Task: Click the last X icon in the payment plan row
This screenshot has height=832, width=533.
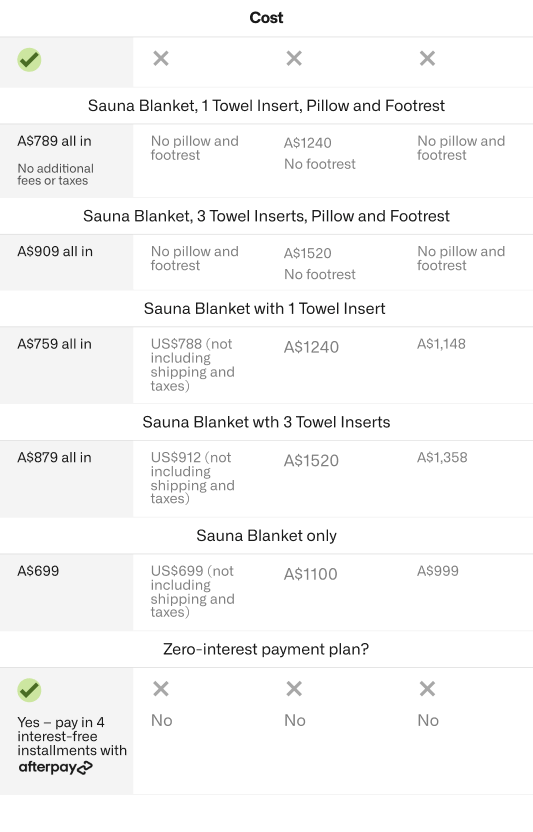Action: tap(427, 689)
